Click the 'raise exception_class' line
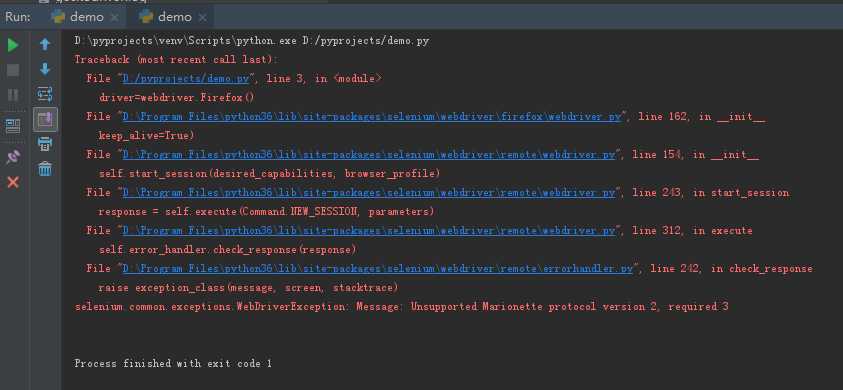The image size is (843, 390). point(248,288)
